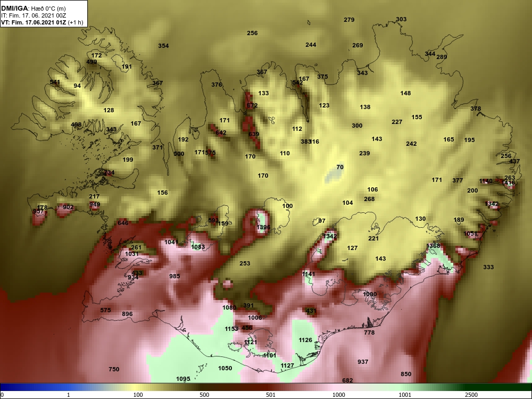This screenshot has height=399, width=532.
Task: Click the map value 937
Action: tap(363, 362)
